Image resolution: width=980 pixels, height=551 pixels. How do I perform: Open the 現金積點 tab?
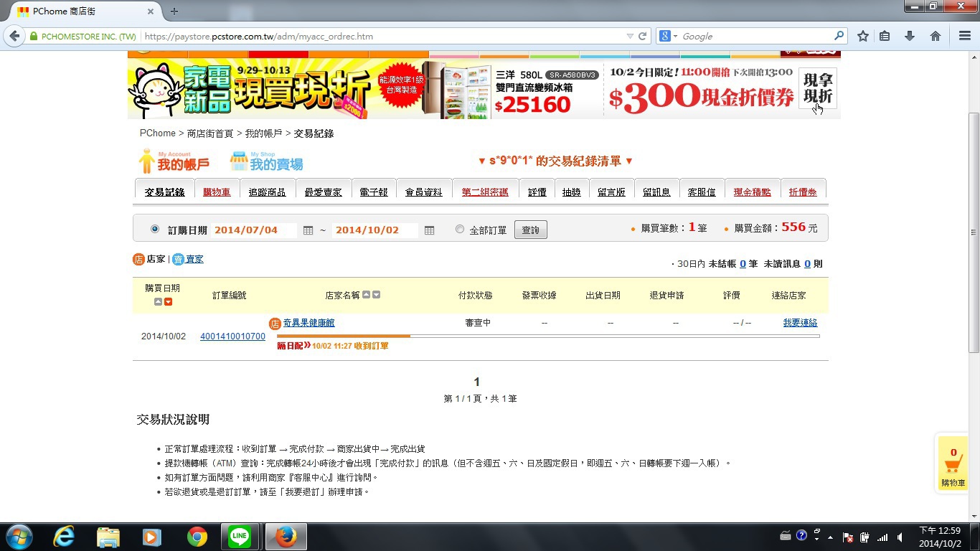click(x=752, y=192)
